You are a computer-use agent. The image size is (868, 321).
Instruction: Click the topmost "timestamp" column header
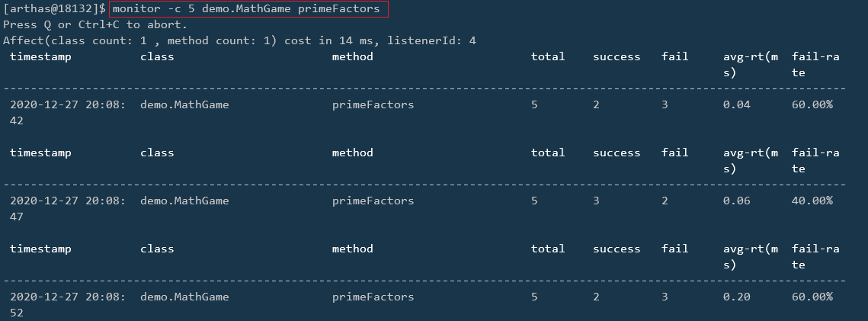point(40,56)
